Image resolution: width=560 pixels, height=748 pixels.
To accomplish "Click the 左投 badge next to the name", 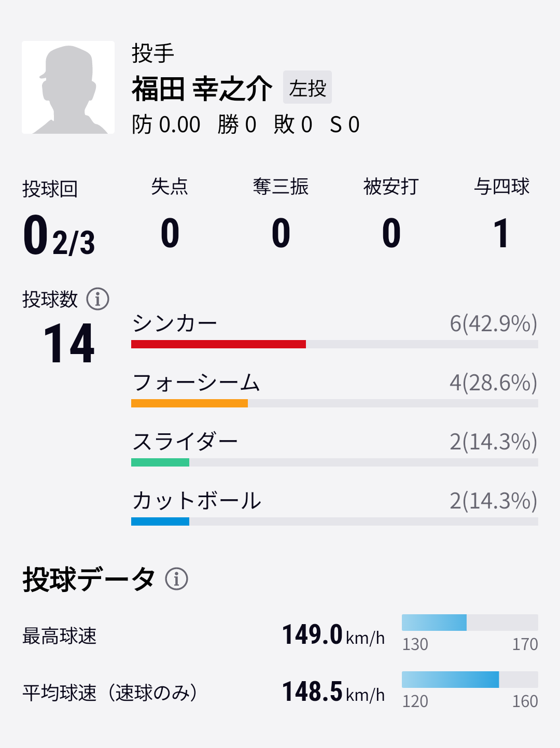I will point(307,88).
